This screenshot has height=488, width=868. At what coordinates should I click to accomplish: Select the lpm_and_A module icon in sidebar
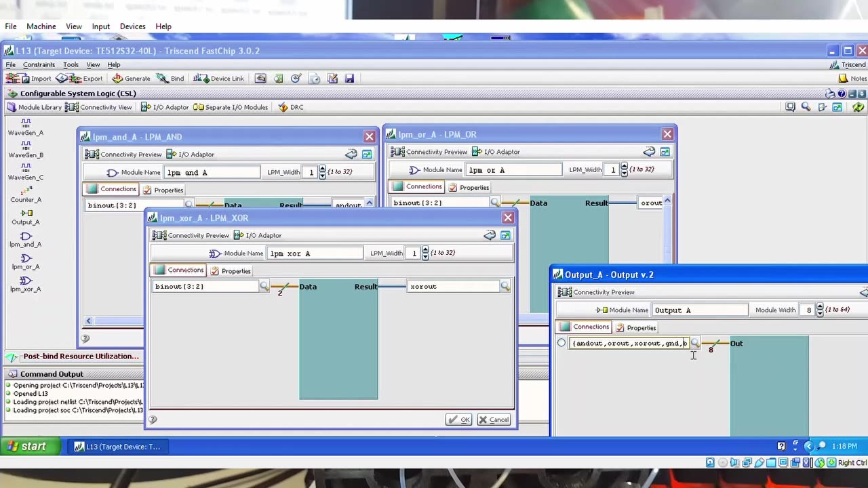coord(26,239)
